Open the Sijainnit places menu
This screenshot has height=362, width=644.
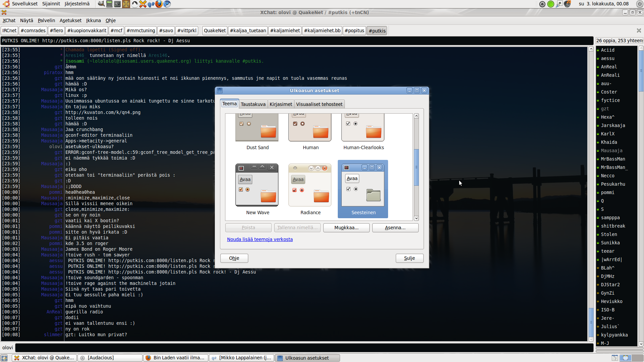[x=51, y=4]
